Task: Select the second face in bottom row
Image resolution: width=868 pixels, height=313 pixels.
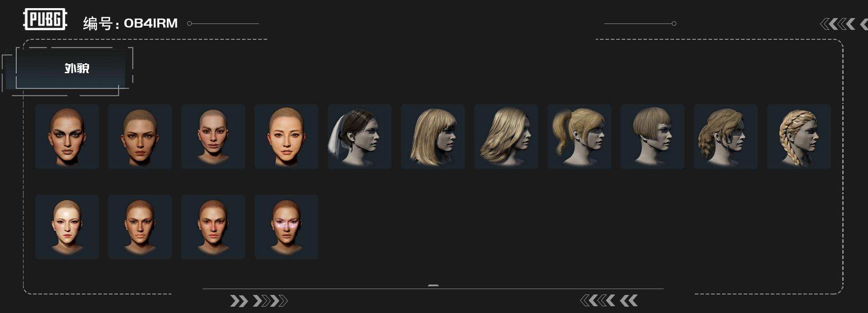Action: (x=140, y=227)
